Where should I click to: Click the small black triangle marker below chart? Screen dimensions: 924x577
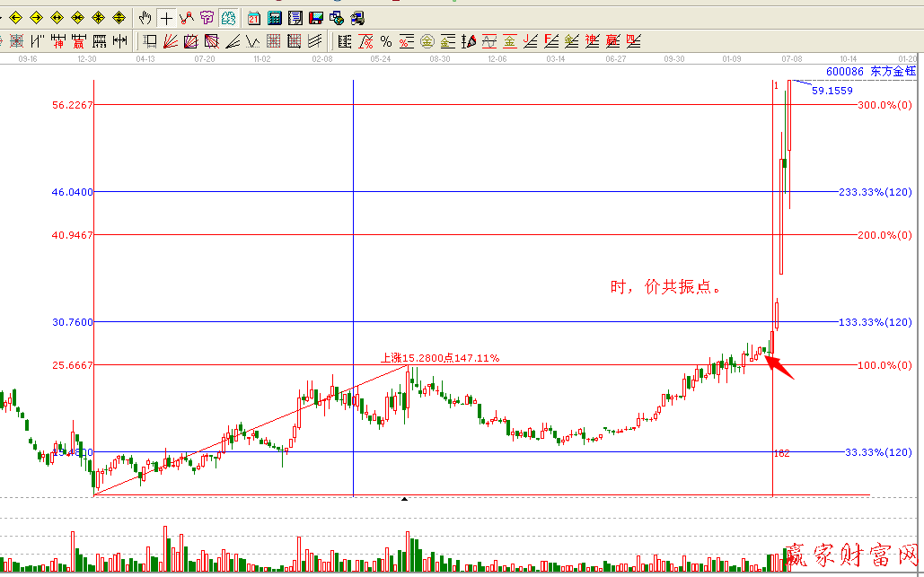coord(404,499)
